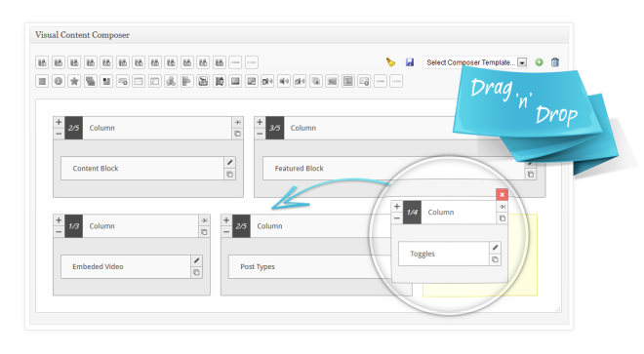Click the stacked layers element icon
The width and height of the screenshot is (644, 354).
click(x=91, y=81)
